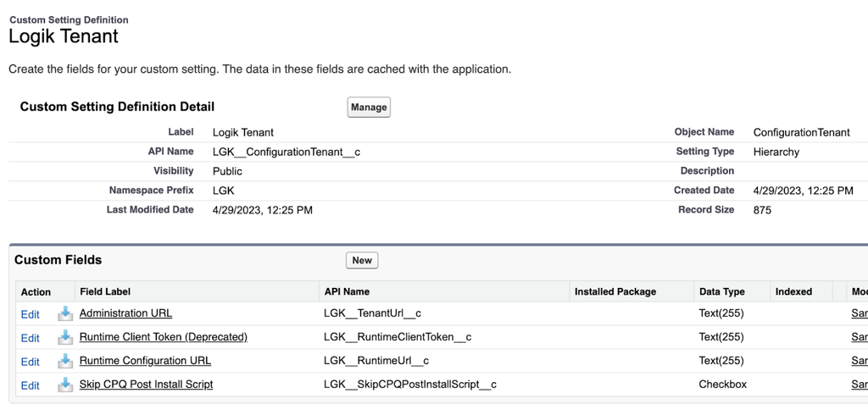Click the Custom Fields section heading

click(x=58, y=259)
